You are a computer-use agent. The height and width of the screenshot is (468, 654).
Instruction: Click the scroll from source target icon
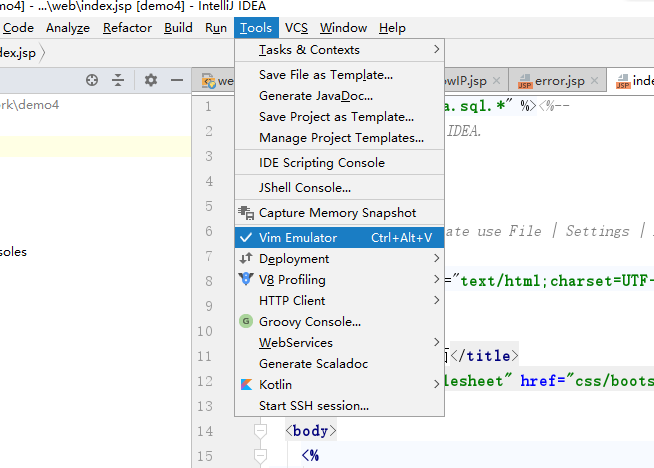(92, 80)
